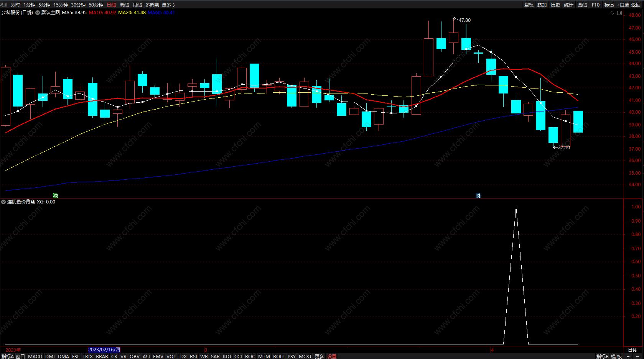Select the BRAR indicator
The image size is (644, 359).
pyautogui.click(x=102, y=356)
